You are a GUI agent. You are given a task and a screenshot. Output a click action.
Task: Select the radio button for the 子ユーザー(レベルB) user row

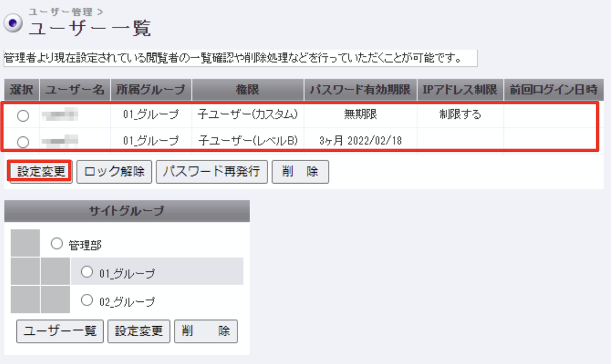[23, 141]
